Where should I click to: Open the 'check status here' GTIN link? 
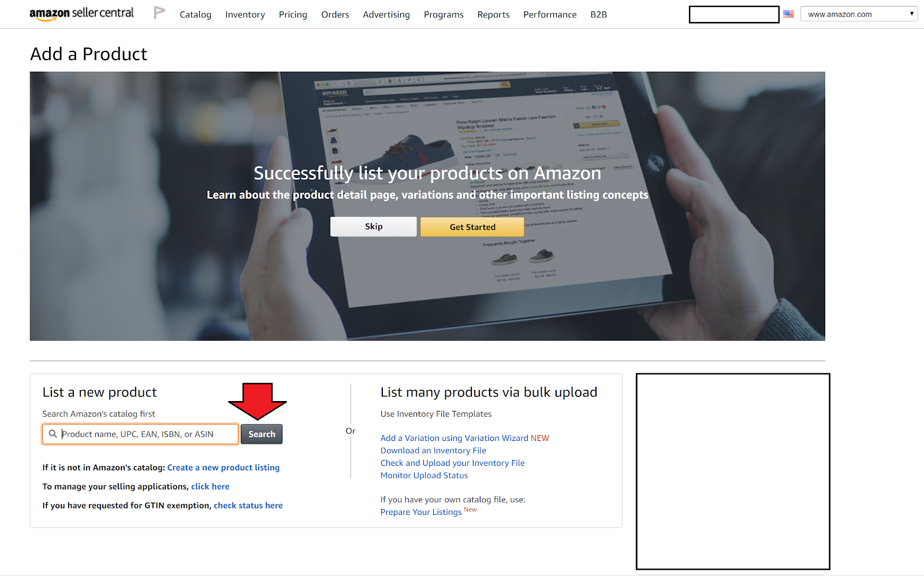coord(248,506)
